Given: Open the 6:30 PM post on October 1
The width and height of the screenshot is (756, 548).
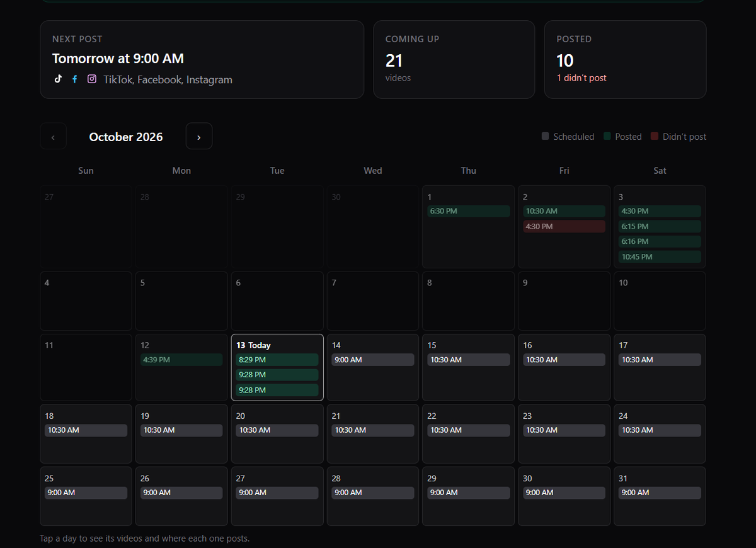Looking at the screenshot, I should [469, 211].
